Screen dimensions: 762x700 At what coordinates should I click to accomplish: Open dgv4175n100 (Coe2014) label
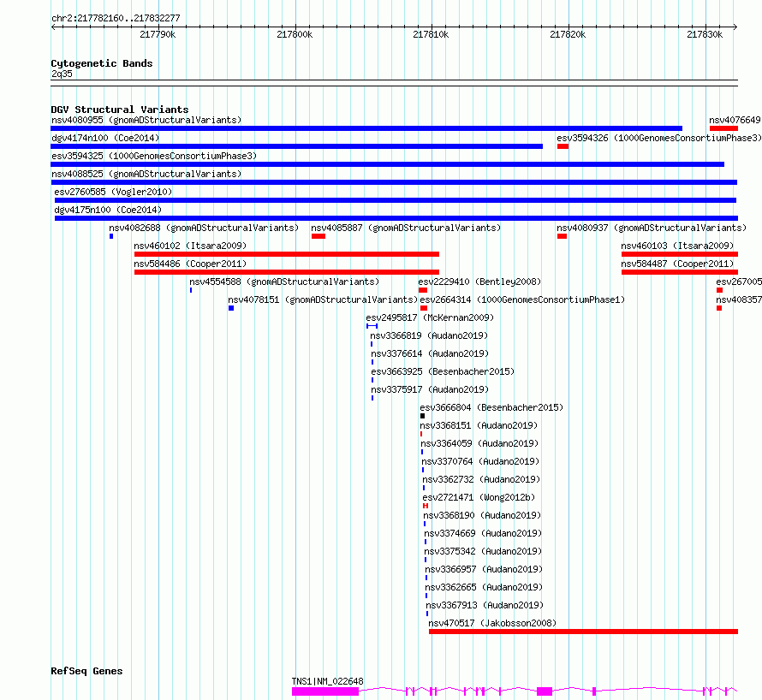[108, 210]
